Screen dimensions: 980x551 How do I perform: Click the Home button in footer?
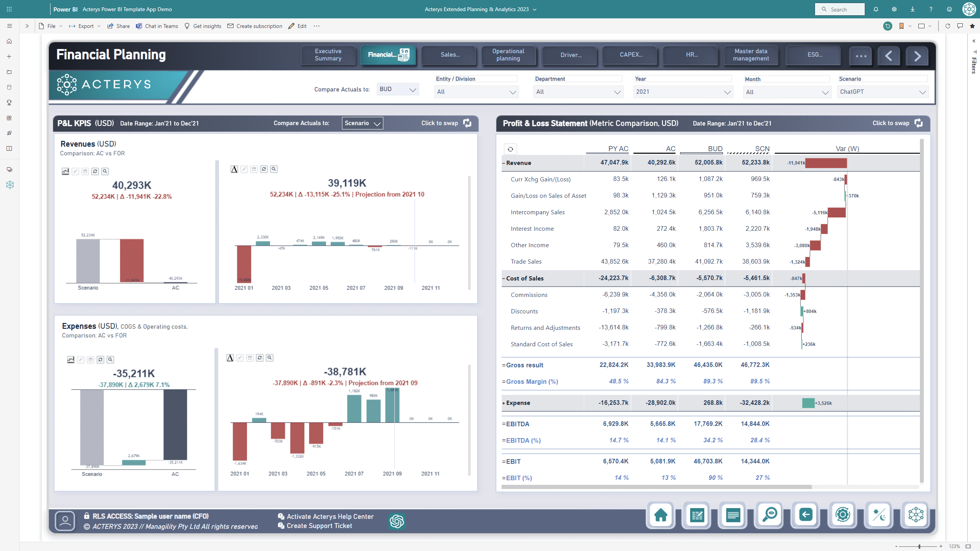[661, 515]
